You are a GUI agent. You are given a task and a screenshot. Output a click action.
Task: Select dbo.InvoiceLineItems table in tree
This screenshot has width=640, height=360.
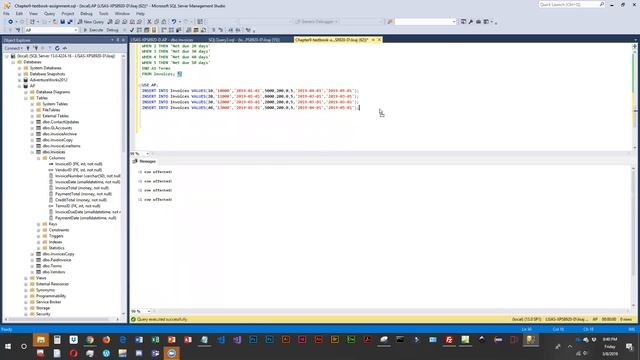point(61,146)
